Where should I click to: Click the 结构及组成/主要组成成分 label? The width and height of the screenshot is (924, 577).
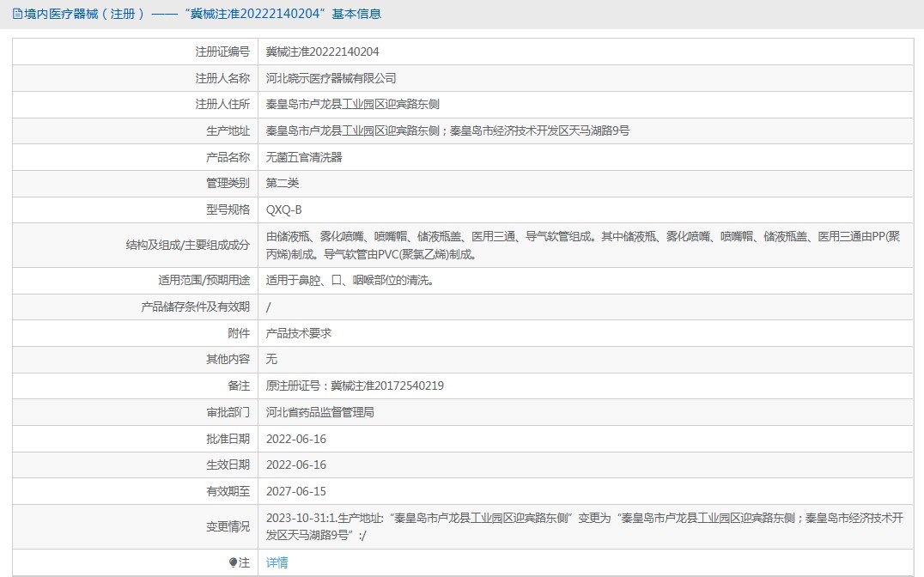click(x=187, y=245)
